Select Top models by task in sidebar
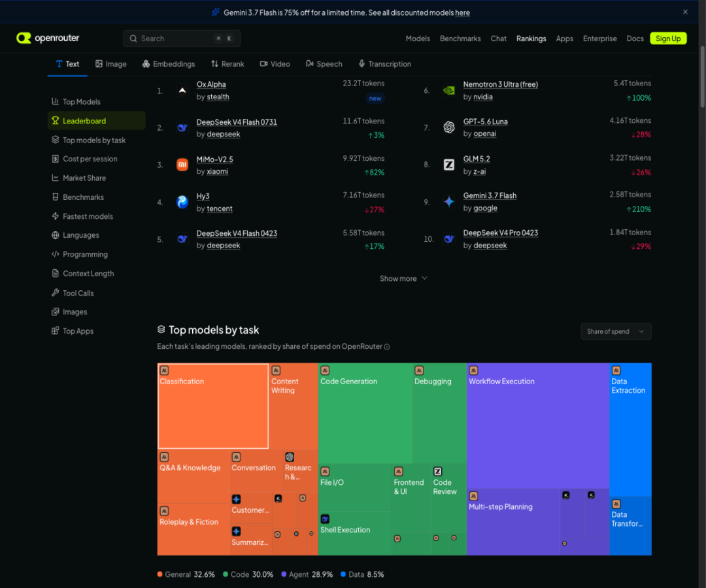This screenshot has width=706, height=588. pos(96,140)
